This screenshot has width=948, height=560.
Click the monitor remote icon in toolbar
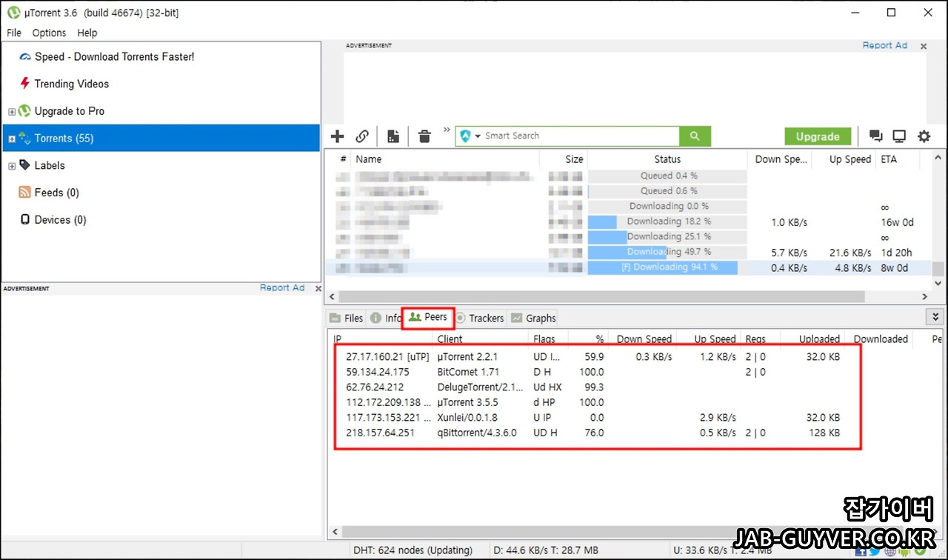pyautogui.click(x=899, y=136)
